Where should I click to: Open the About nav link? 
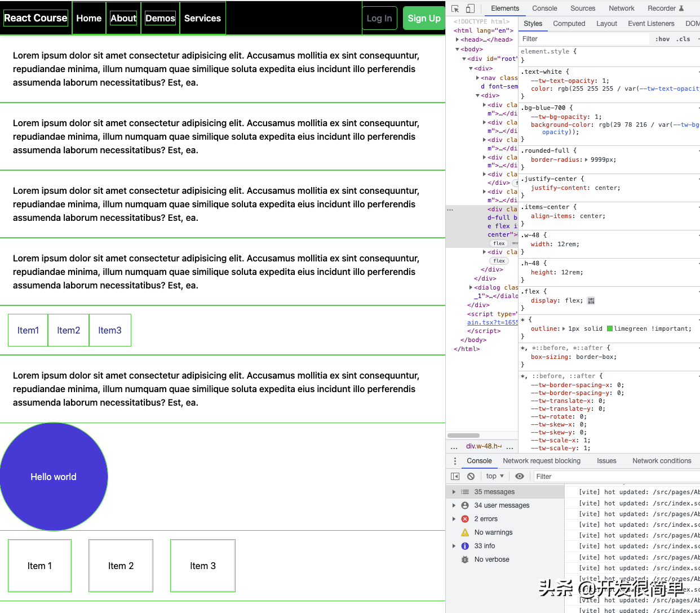pyautogui.click(x=123, y=18)
